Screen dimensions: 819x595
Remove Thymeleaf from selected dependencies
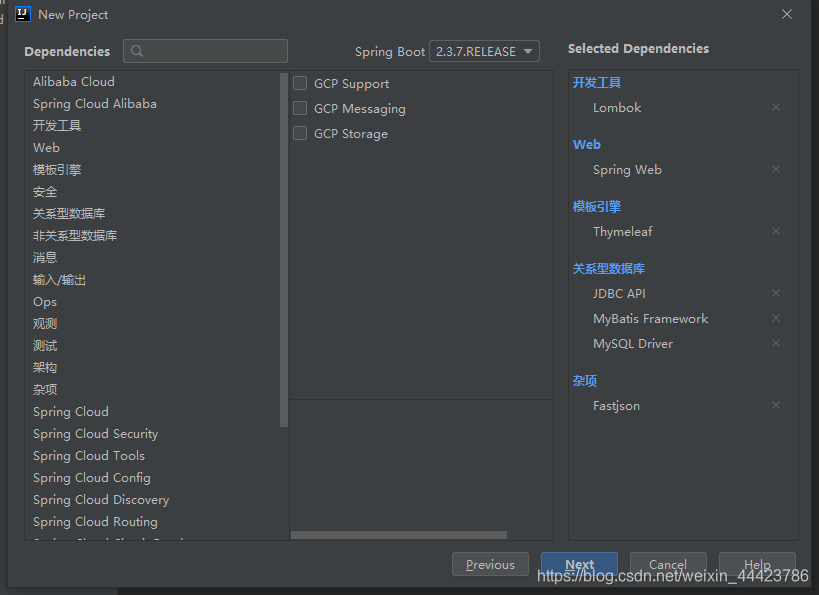pos(776,231)
